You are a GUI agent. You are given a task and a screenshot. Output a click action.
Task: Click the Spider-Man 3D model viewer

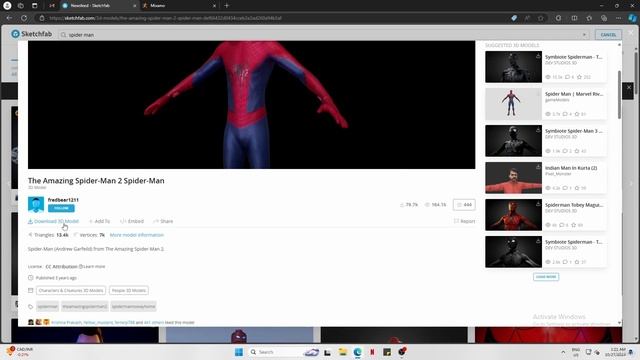251,104
